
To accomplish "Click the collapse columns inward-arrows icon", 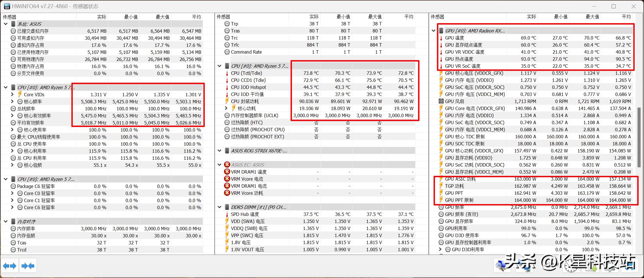I will pyautogui.click(x=28, y=266).
